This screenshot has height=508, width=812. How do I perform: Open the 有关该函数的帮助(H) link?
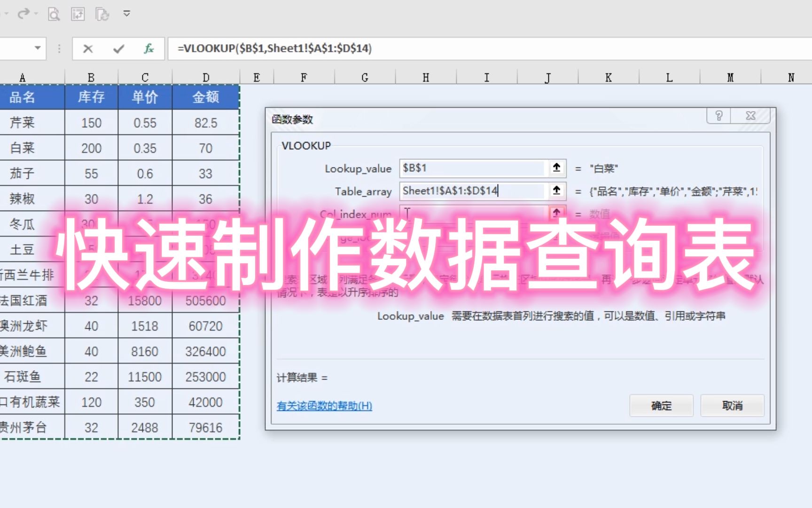324,406
